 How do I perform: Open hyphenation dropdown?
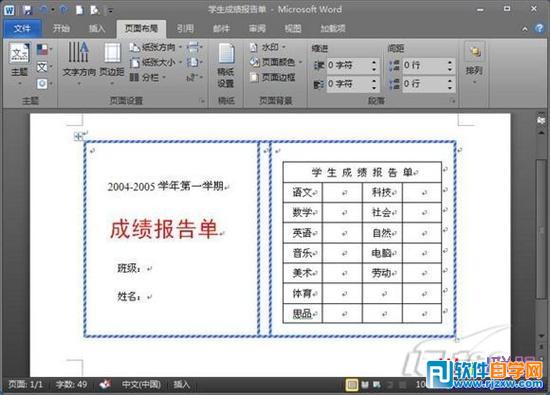[195, 78]
